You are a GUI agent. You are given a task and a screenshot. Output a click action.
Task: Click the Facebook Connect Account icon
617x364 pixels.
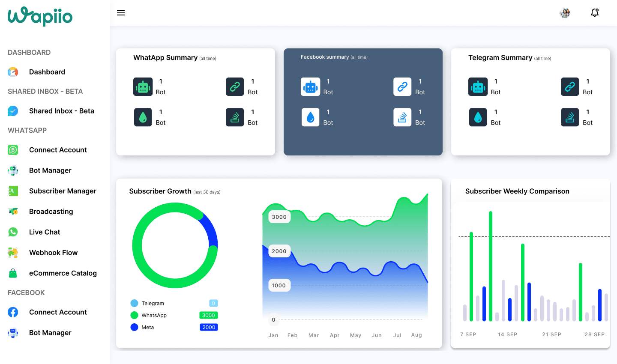click(x=13, y=312)
